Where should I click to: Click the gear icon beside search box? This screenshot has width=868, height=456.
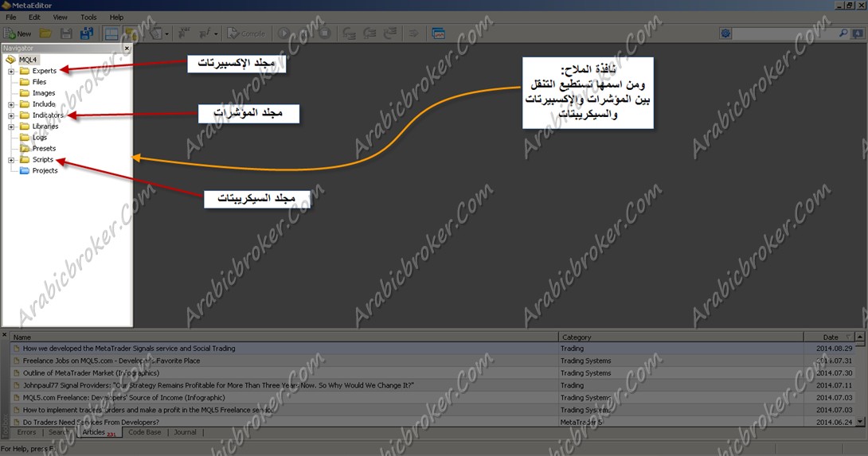point(725,33)
